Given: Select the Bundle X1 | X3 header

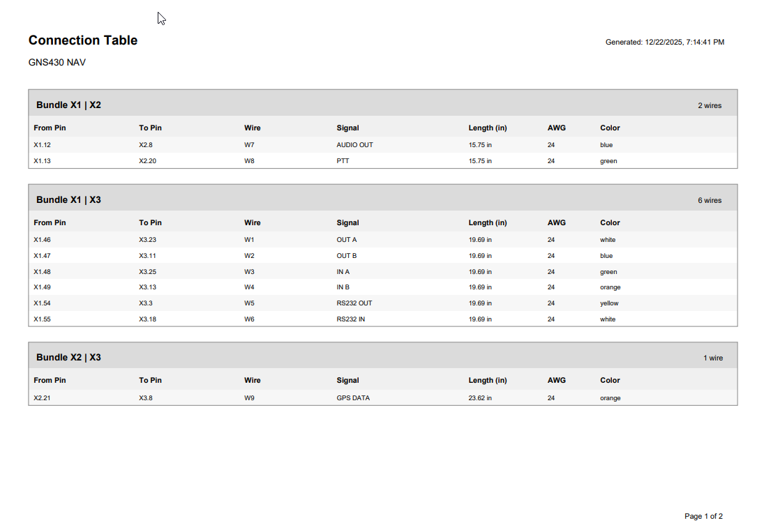Looking at the screenshot, I should pyautogui.click(x=68, y=199).
